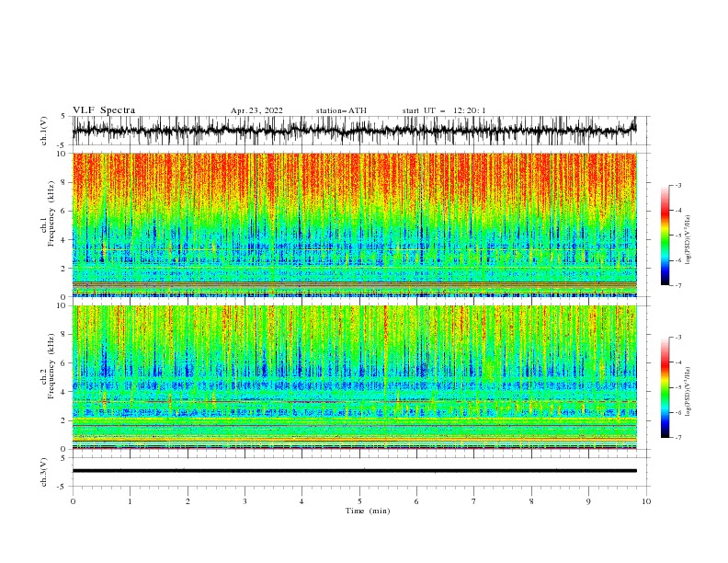The image size is (728, 563).
Task: Click the "ch.1(V)" waveform axis label
Action: [44, 131]
